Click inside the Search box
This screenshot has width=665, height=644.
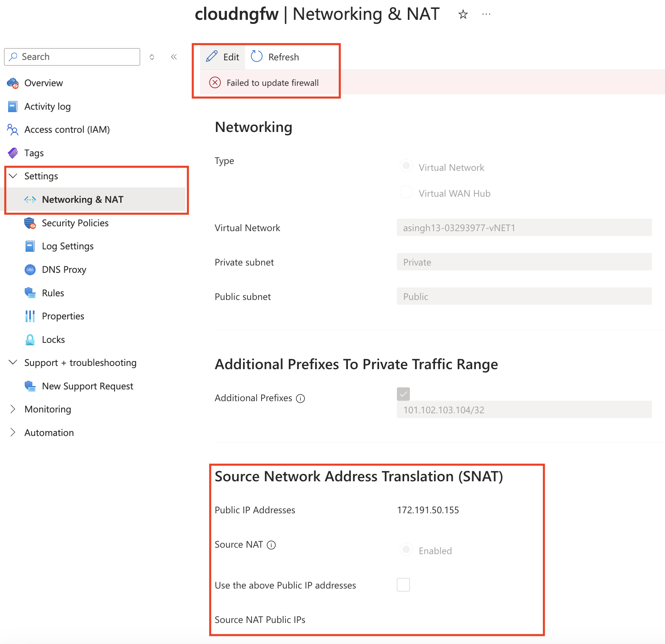point(72,57)
